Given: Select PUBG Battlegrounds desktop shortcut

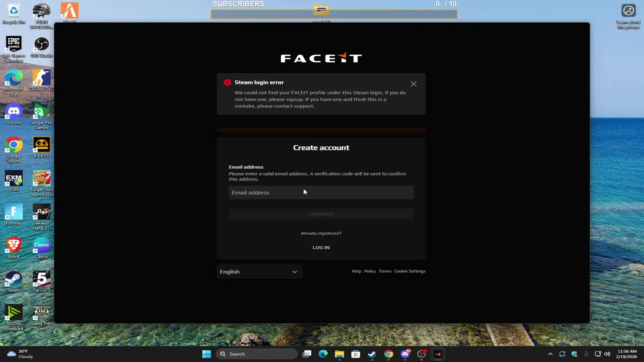Looking at the screenshot, I should point(41,15).
